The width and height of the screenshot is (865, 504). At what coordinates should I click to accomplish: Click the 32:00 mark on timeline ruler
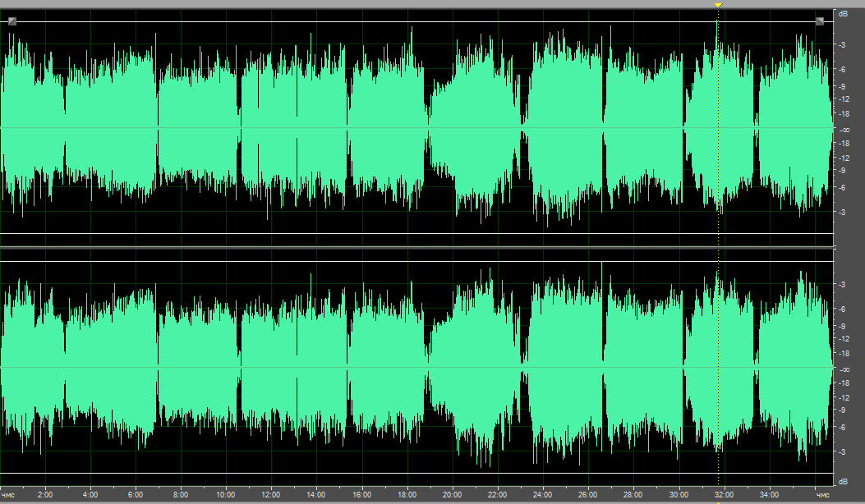coord(724,495)
